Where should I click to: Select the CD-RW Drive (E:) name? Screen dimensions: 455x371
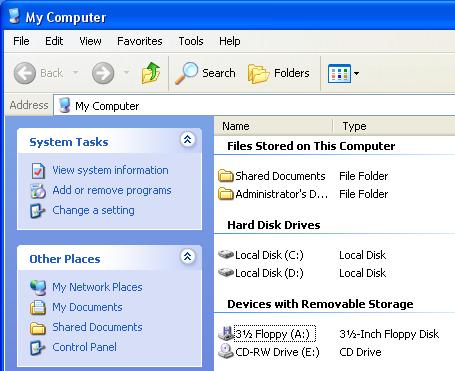[277, 352]
